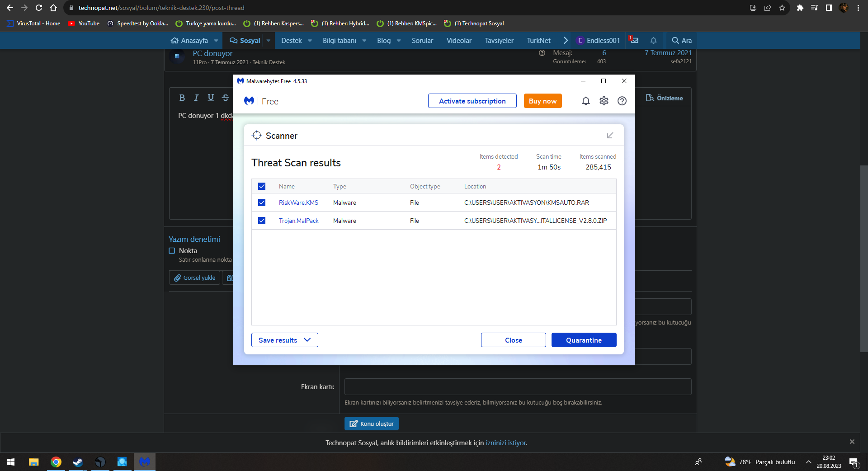Open the PC donuyor thread link

pos(212,53)
